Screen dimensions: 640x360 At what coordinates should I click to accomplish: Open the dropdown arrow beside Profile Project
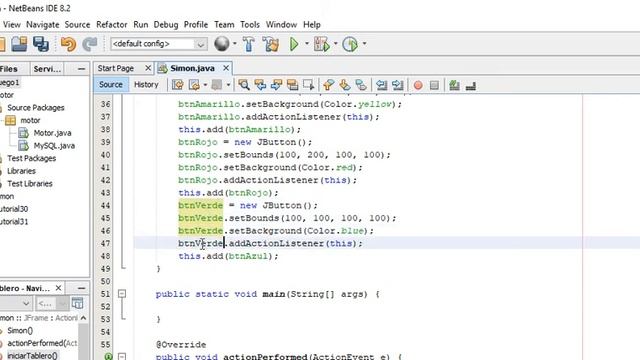pyautogui.click(x=364, y=44)
